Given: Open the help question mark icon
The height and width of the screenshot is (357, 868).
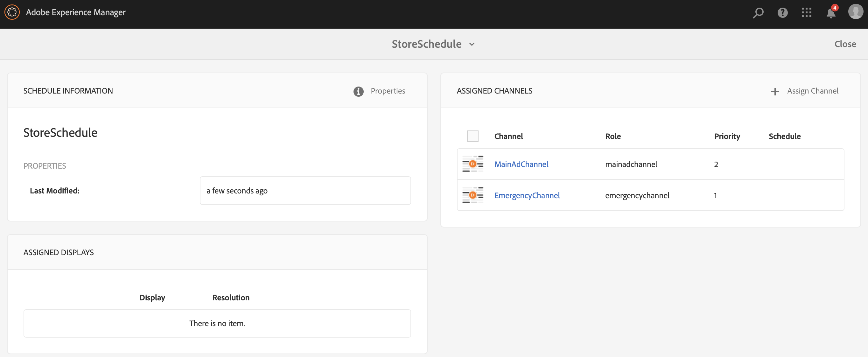Looking at the screenshot, I should tap(782, 13).
